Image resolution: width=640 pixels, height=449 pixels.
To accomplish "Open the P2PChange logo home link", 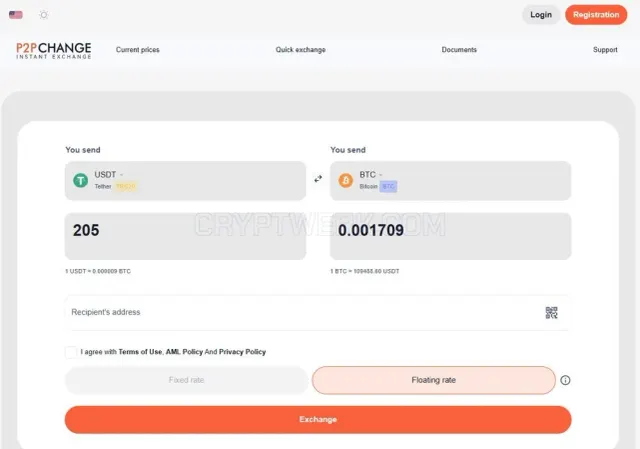I will point(53,51).
